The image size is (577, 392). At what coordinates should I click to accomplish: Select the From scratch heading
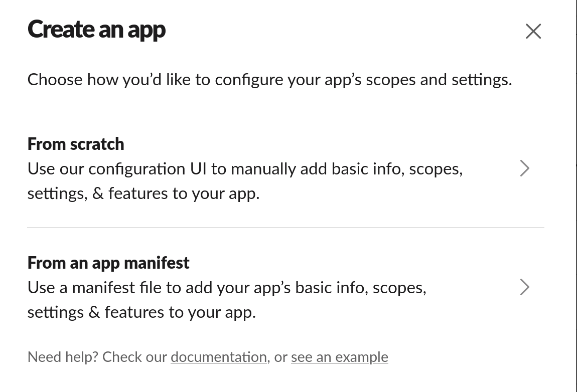[76, 144]
